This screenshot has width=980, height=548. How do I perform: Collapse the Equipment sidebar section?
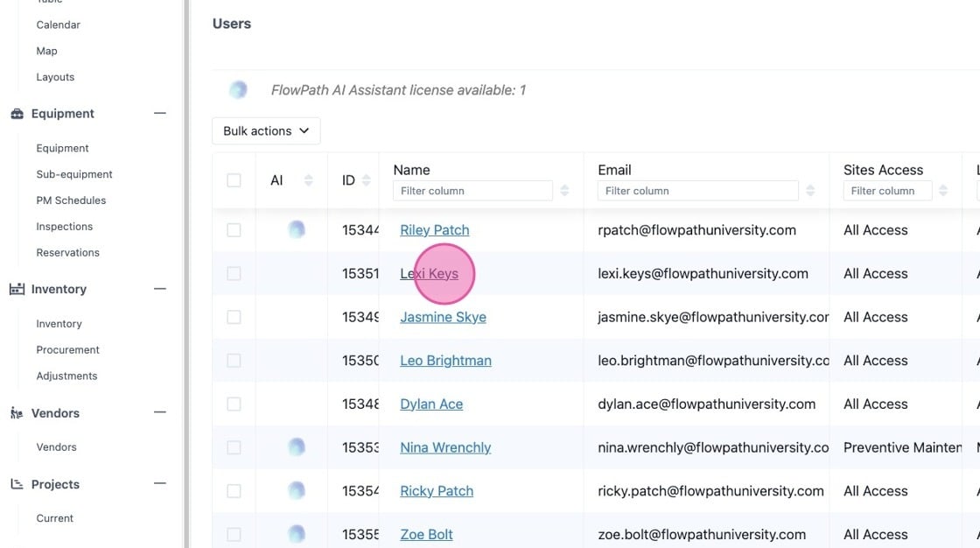[x=160, y=113]
